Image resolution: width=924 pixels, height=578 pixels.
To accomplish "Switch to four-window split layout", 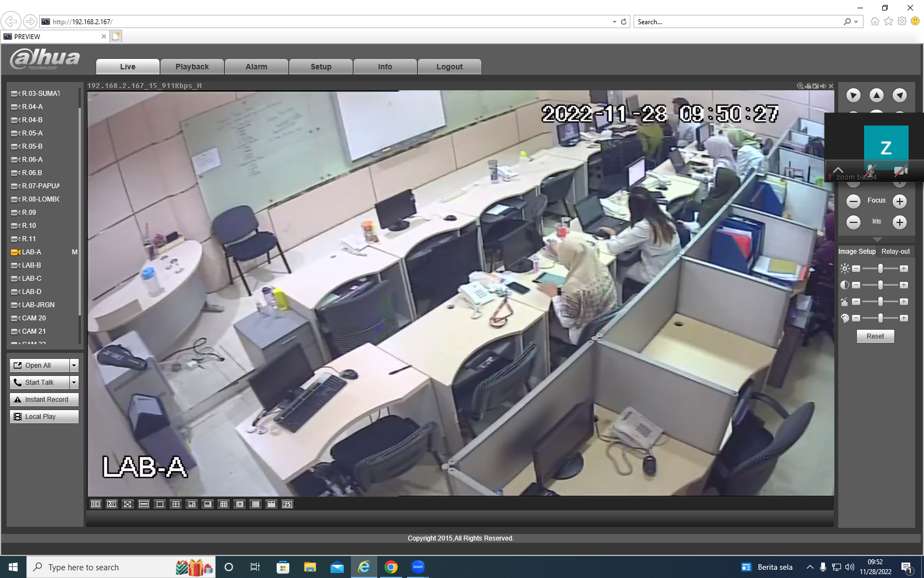I will point(175,504).
